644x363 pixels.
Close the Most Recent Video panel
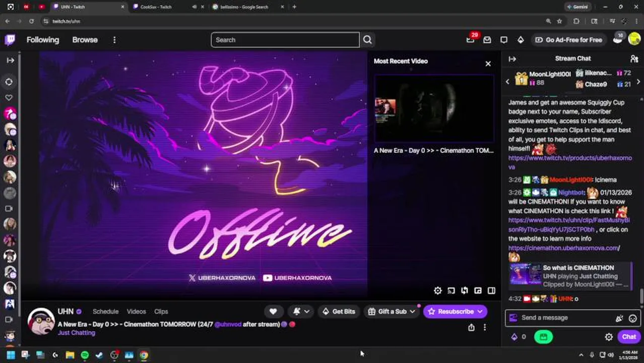coord(488,64)
